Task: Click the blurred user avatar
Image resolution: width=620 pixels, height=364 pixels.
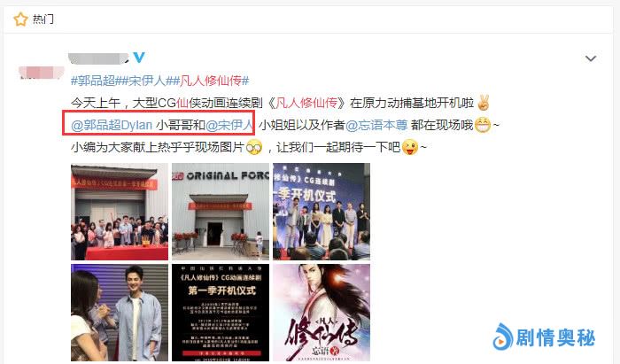Action: 42,74
